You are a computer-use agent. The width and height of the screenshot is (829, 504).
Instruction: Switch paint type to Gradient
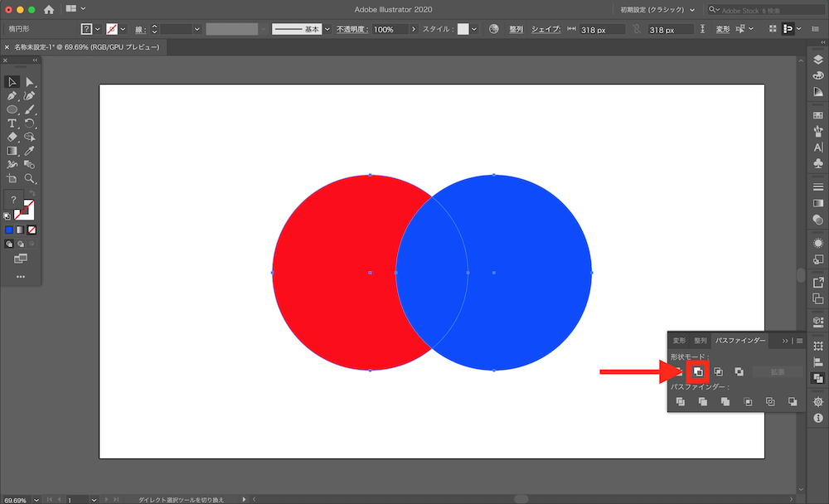[20, 230]
